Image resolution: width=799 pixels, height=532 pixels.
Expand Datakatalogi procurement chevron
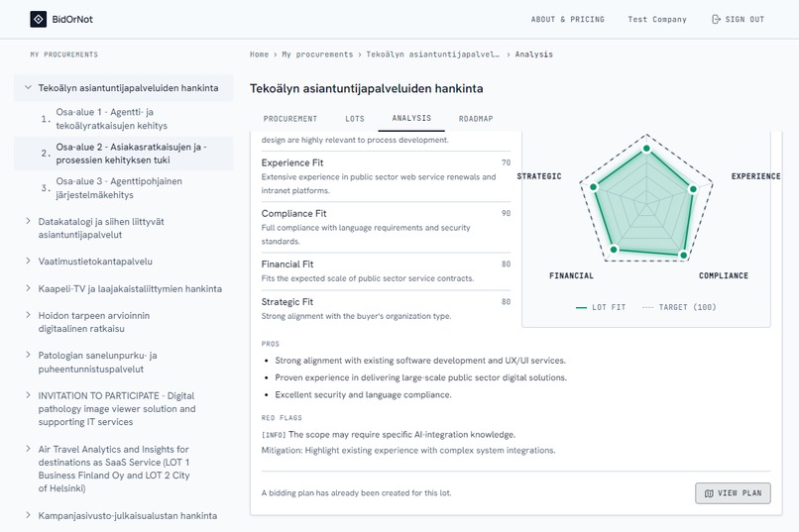coord(28,221)
